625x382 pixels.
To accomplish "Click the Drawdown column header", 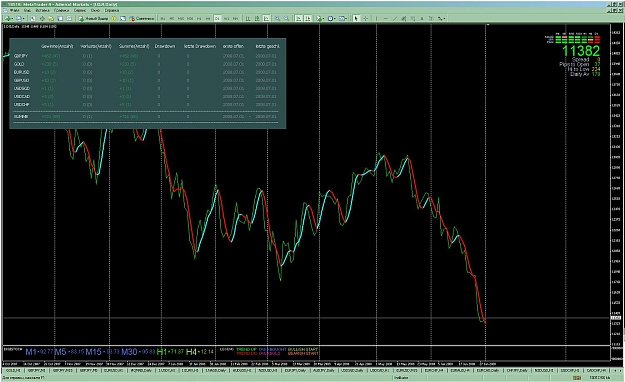I will (x=165, y=46).
